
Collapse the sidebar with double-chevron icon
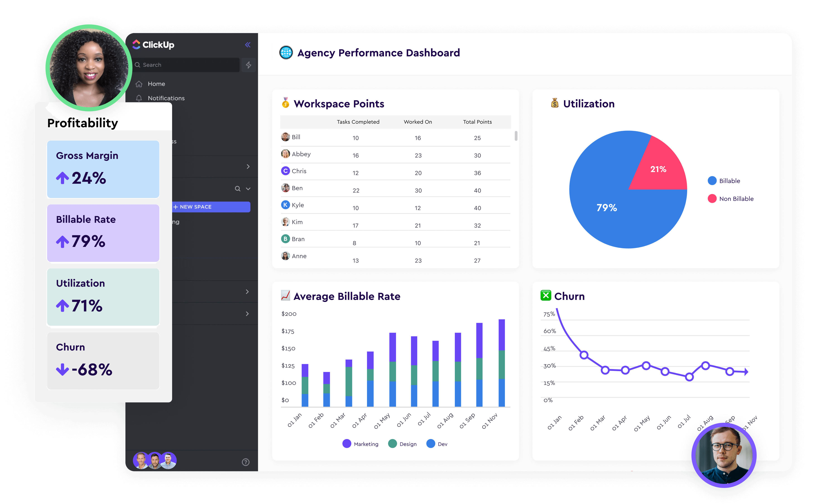[x=248, y=45]
